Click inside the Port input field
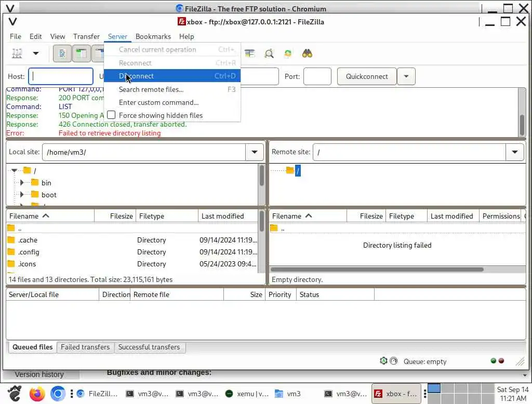Image resolution: width=532 pixels, height=404 pixels. 317,76
